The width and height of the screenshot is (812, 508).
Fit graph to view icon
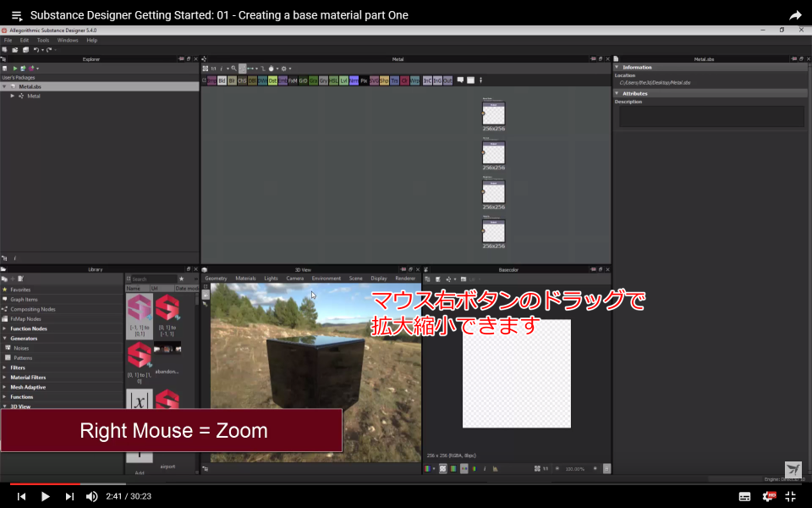(205, 69)
